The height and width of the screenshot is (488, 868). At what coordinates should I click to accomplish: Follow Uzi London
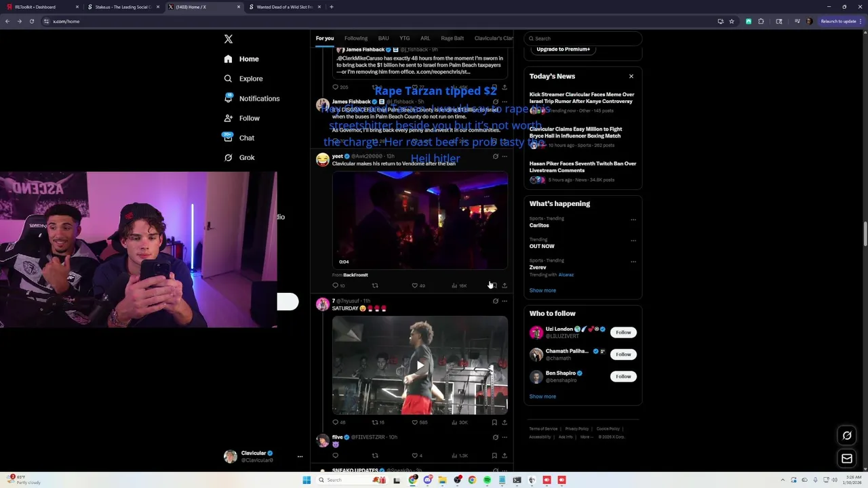[623, 332]
